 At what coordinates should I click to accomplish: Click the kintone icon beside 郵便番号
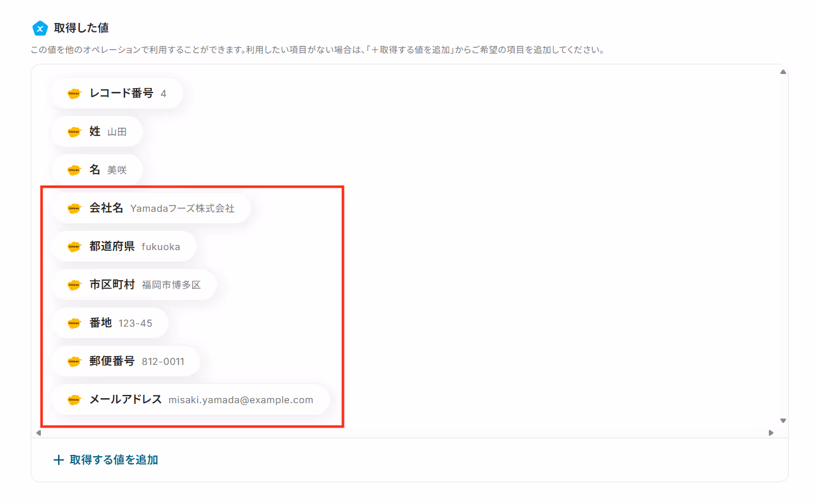(75, 362)
